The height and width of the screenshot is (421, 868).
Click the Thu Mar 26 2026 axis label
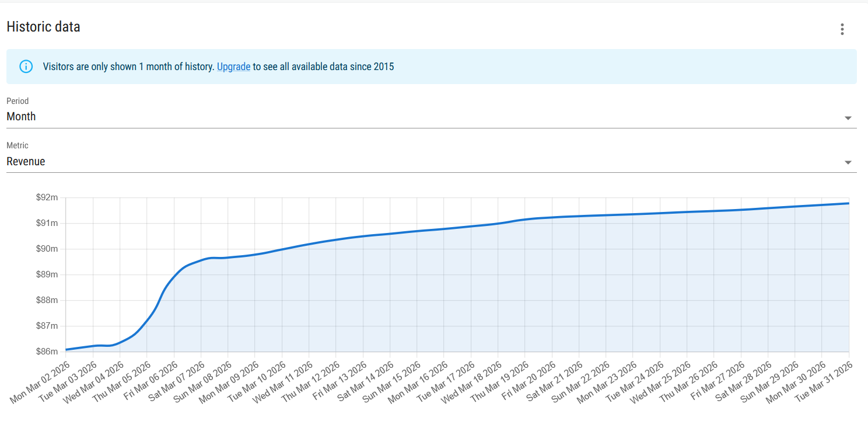coord(688,382)
